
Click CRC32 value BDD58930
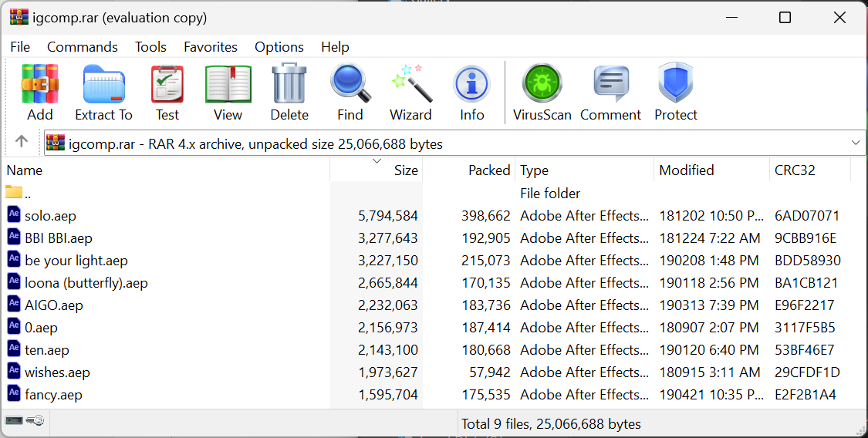[x=807, y=261]
